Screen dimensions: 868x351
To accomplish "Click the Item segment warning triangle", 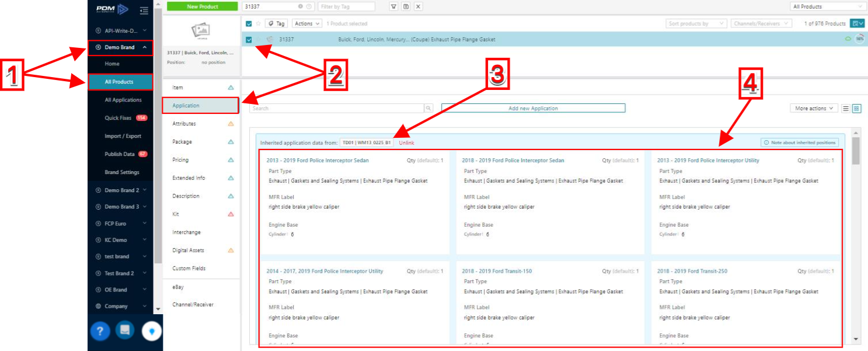I will [231, 88].
